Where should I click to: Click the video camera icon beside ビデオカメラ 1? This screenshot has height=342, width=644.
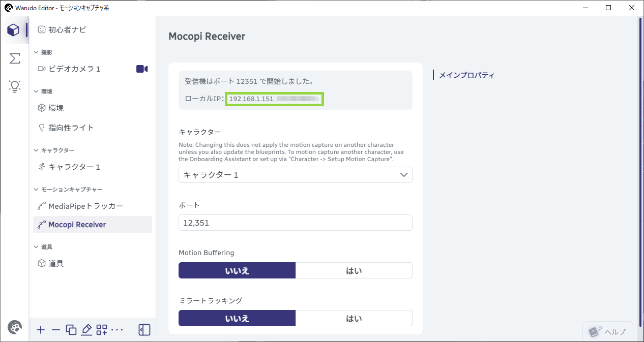coord(142,69)
